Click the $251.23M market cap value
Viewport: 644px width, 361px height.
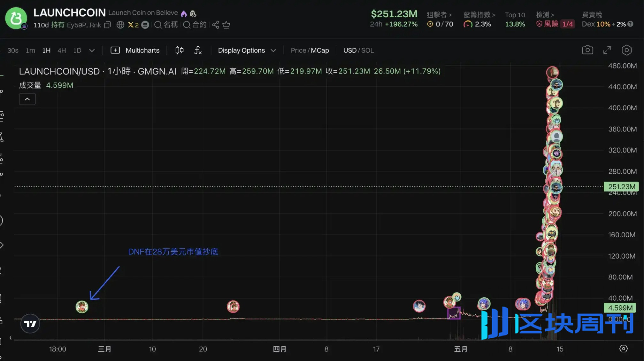tap(394, 14)
